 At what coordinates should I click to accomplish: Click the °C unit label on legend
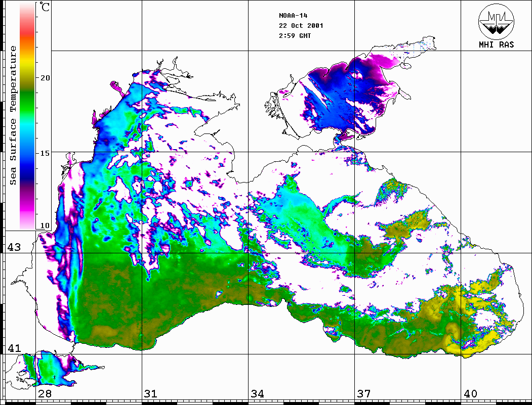(45, 7)
